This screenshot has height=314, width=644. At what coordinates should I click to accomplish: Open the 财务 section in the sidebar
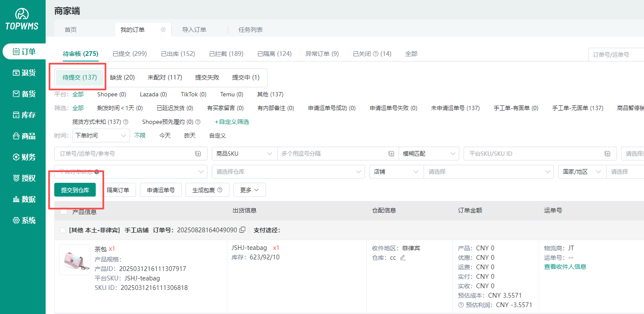(24, 157)
